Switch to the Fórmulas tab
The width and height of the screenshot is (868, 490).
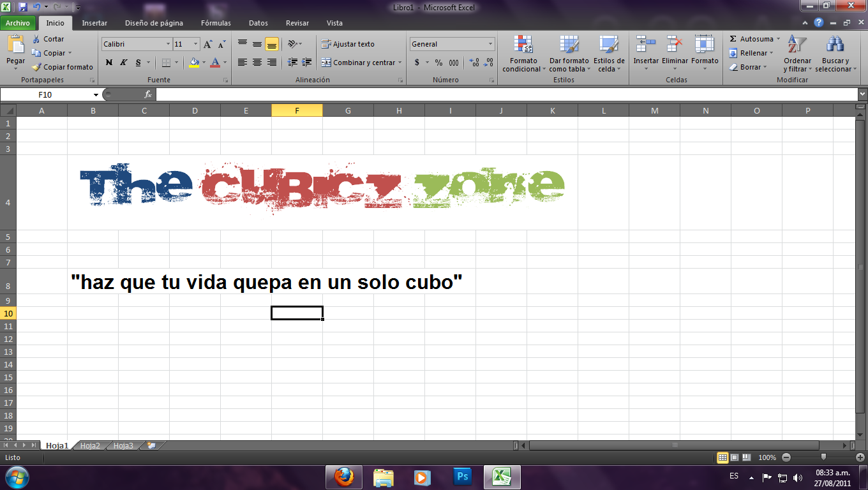coord(216,23)
